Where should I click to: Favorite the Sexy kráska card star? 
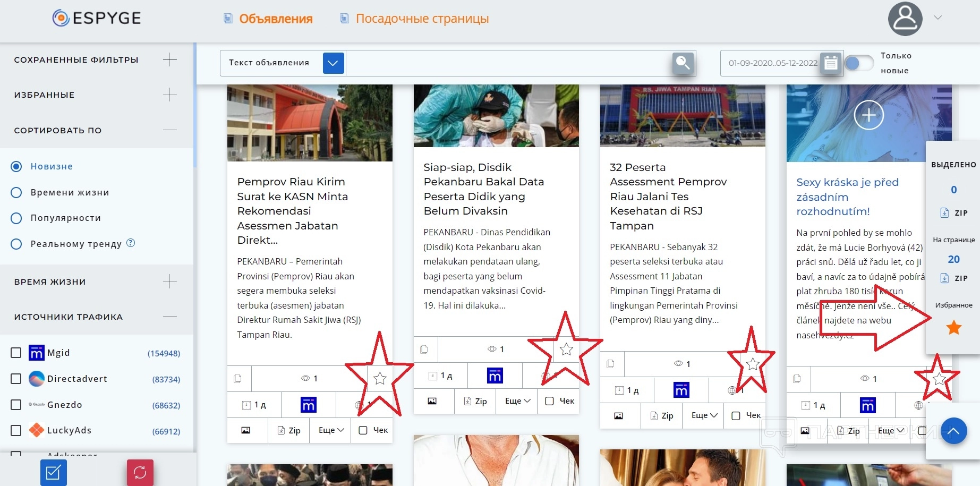coord(939,379)
